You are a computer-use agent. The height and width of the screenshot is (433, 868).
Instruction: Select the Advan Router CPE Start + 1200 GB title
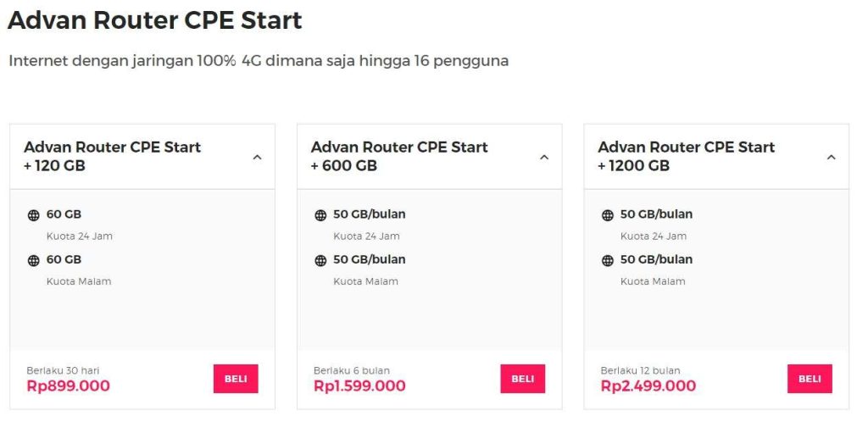tap(686, 156)
